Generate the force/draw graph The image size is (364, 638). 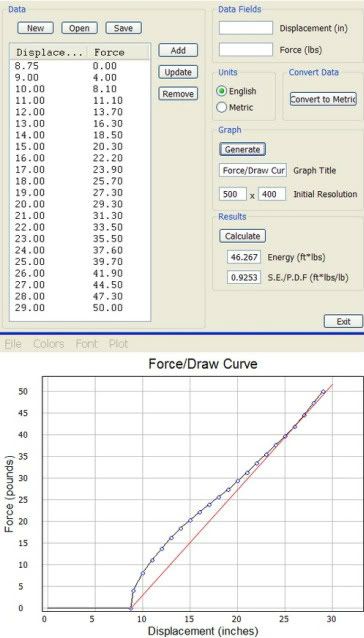242,149
